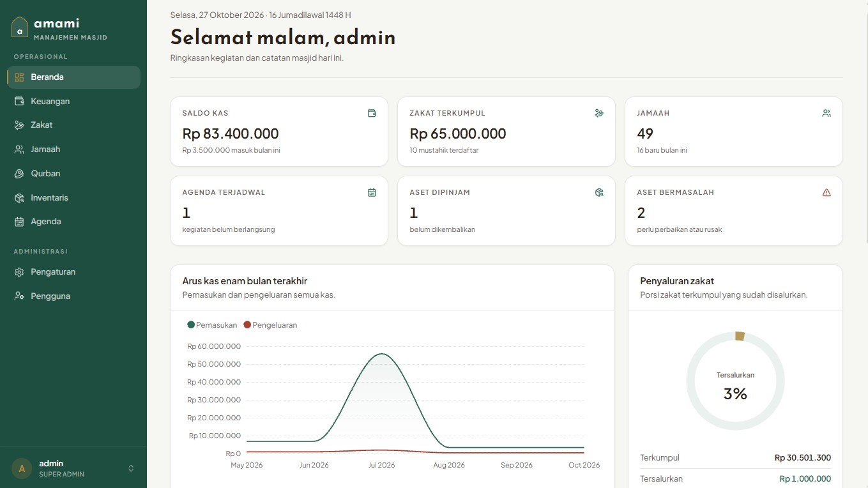Open the Zakat menu item

(x=73, y=125)
